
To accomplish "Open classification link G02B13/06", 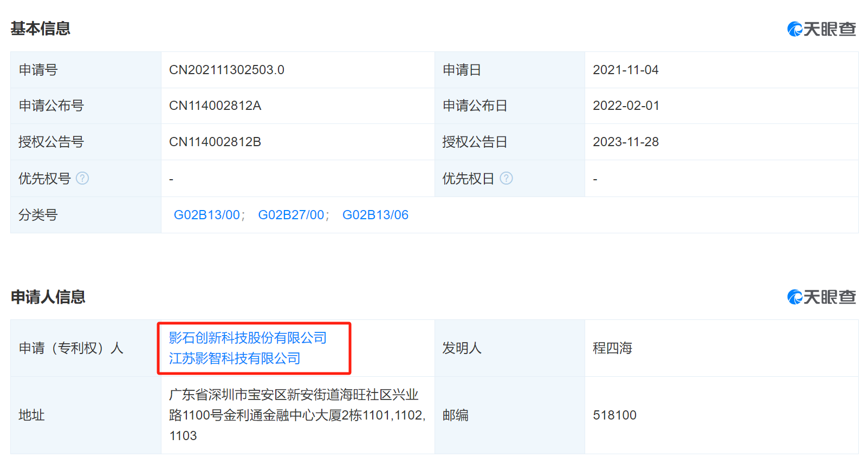I will tap(375, 215).
